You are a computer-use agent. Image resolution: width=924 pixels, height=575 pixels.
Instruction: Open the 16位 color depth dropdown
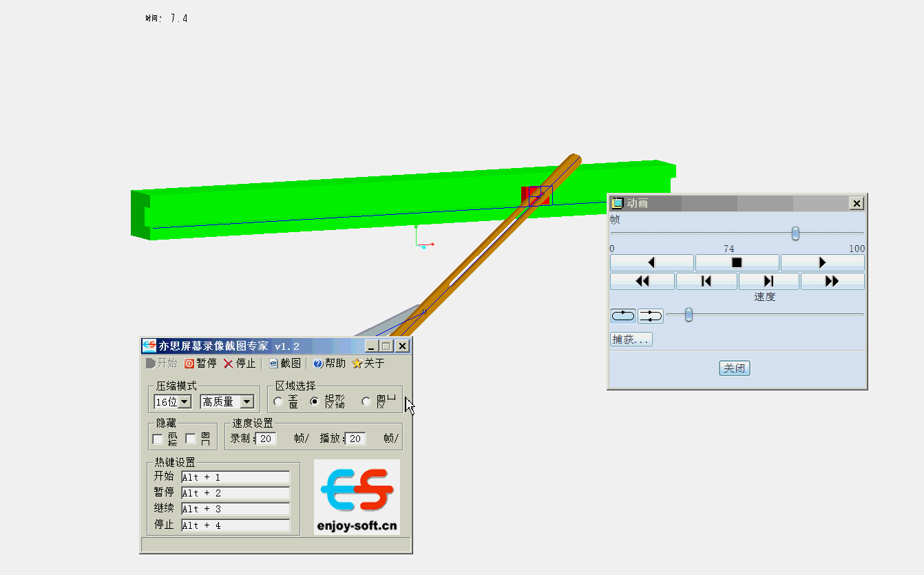(185, 401)
